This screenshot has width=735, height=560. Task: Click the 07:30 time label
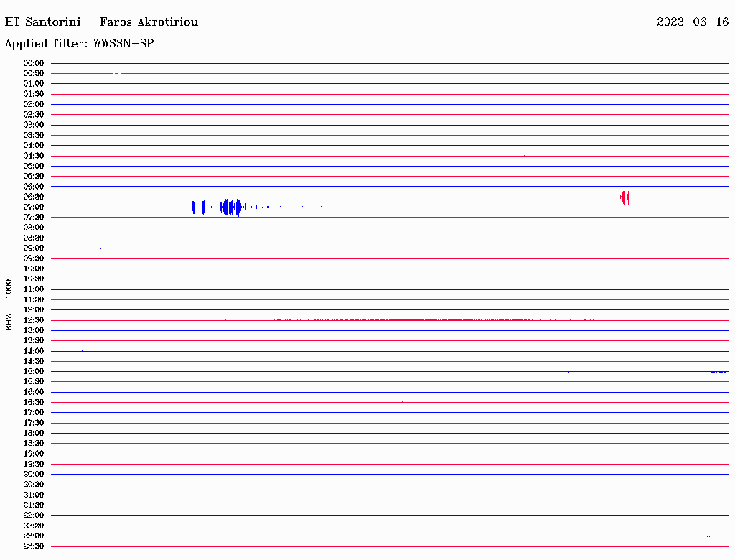tap(34, 218)
